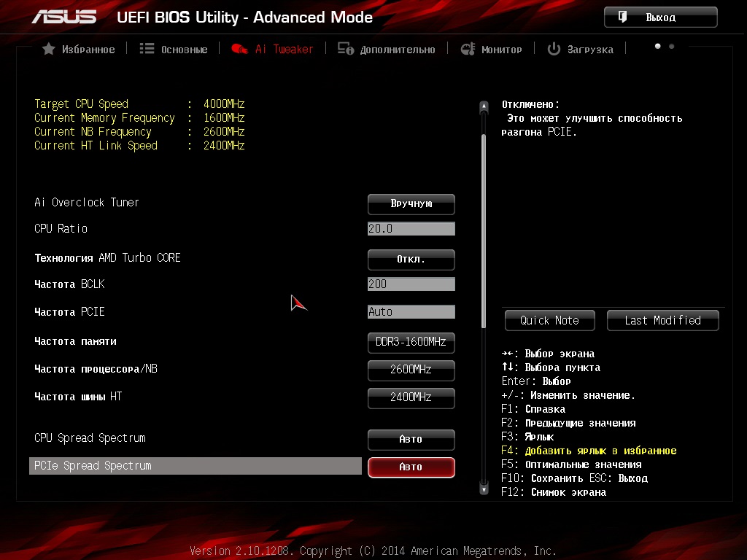Image resolution: width=747 pixels, height=560 pixels.
Task: Click the Дополнительно tab icon
Action: pyautogui.click(x=346, y=49)
